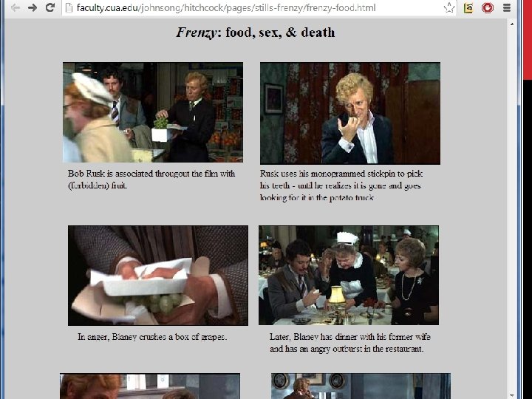
Task: Click the address bar URL field
Action: 259,7
